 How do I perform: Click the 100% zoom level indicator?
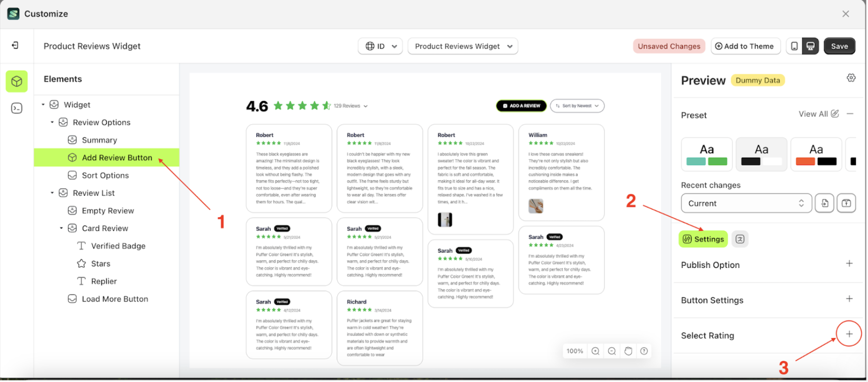pos(575,351)
